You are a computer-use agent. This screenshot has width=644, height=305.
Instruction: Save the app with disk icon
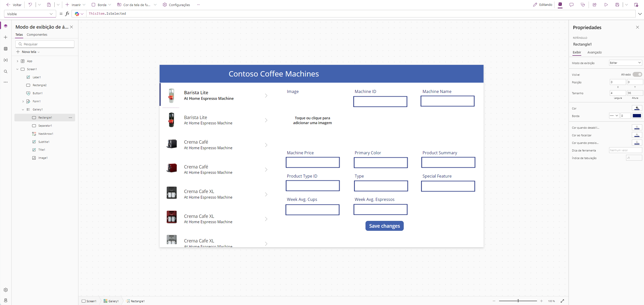coord(617,5)
